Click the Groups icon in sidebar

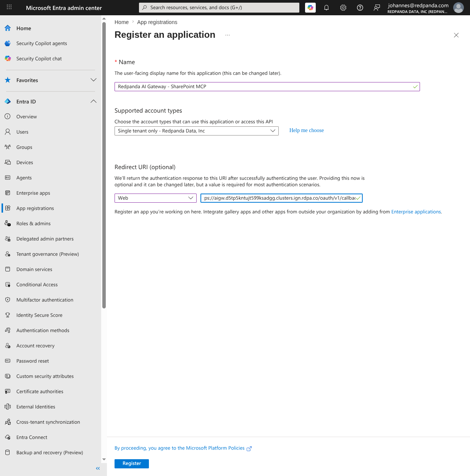point(8,147)
